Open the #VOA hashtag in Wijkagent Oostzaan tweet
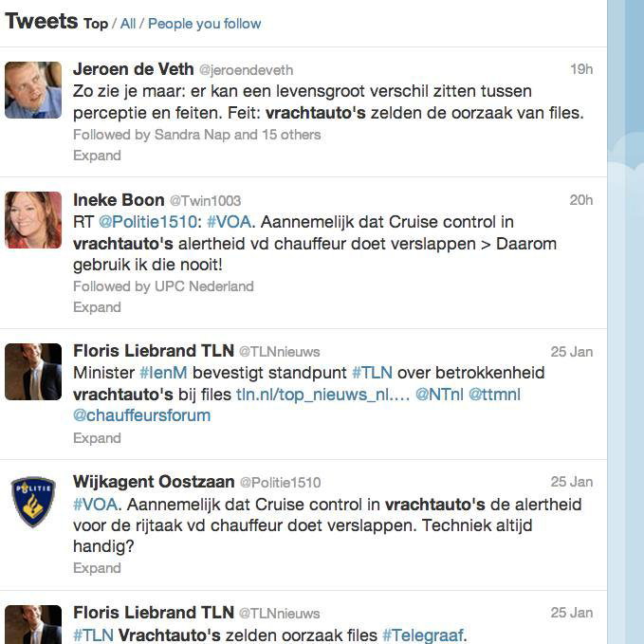Screen dimensions: 644x644 coord(95,505)
